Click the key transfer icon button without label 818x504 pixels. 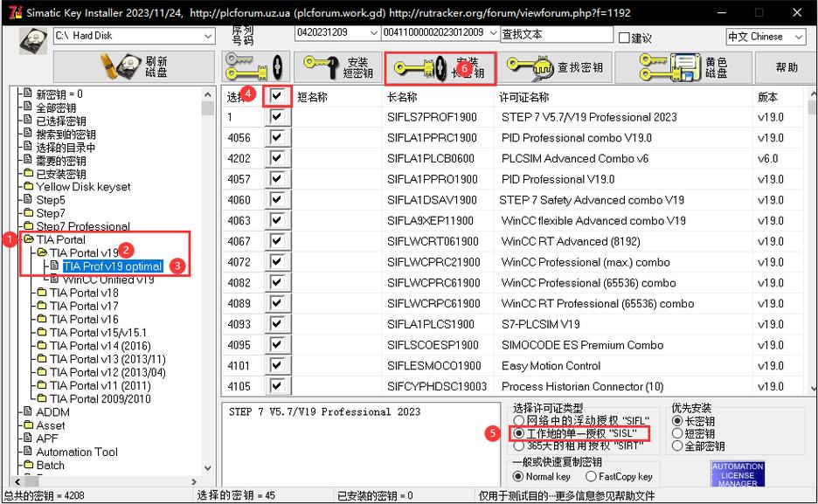[254, 67]
